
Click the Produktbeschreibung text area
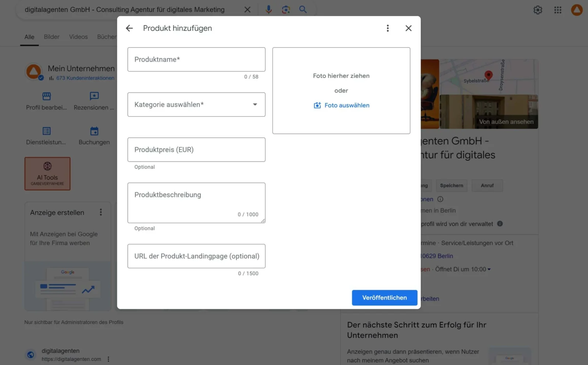pyautogui.click(x=196, y=203)
